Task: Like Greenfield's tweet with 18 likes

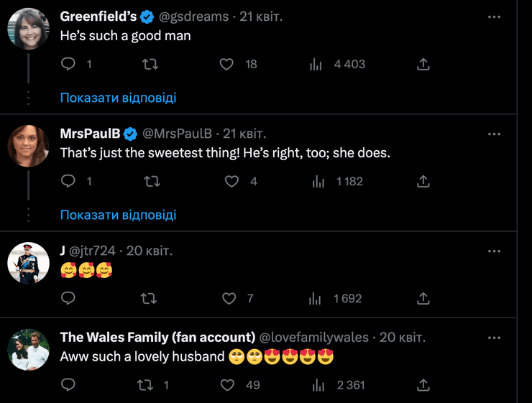Action: (227, 65)
